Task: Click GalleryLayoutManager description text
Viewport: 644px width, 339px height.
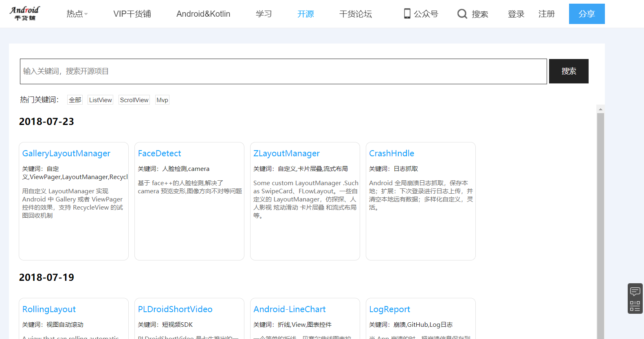Action: click(73, 203)
